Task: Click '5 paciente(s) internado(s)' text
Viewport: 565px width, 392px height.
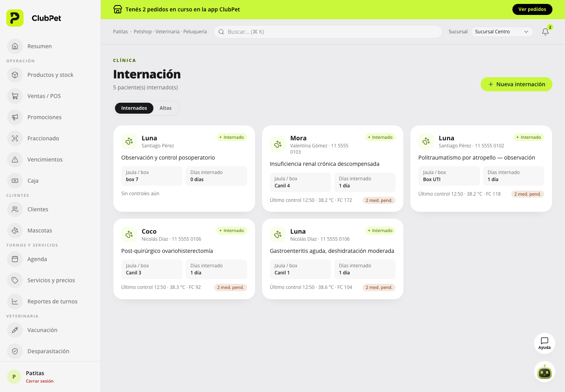Action: pos(146,87)
